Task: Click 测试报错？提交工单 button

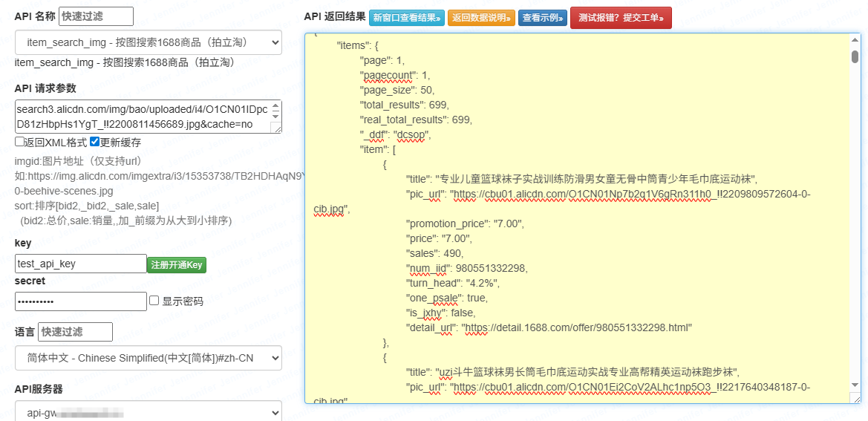Action: click(621, 18)
